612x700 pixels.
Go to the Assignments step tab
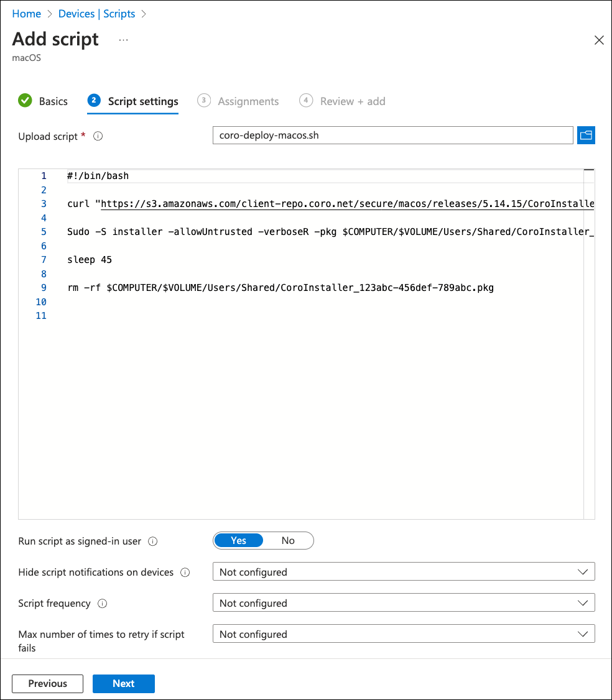coord(248,101)
